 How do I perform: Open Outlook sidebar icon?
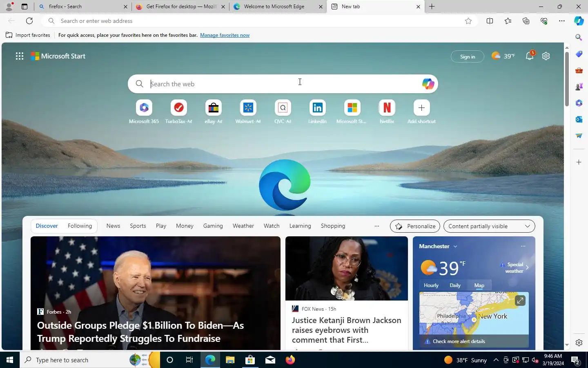click(579, 119)
